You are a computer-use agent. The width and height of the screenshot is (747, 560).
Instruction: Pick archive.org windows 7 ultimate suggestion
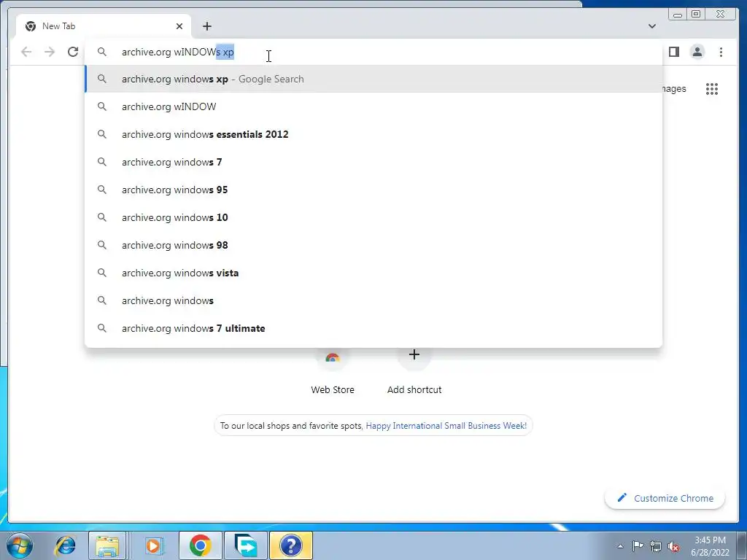coord(373,328)
